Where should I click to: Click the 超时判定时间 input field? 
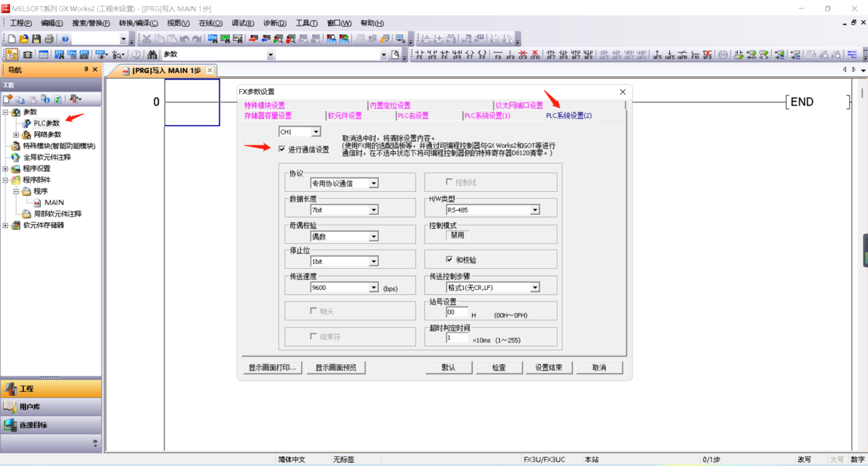tap(457, 338)
